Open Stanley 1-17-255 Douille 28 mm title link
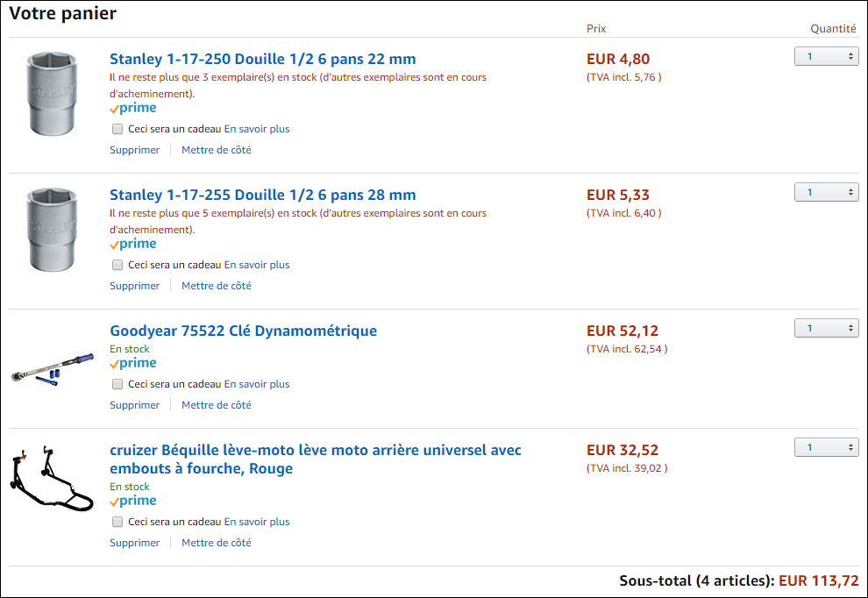868x598 pixels. point(262,195)
